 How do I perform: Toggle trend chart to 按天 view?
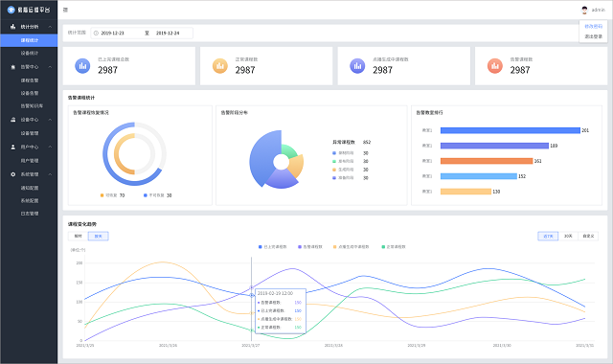coord(98,237)
